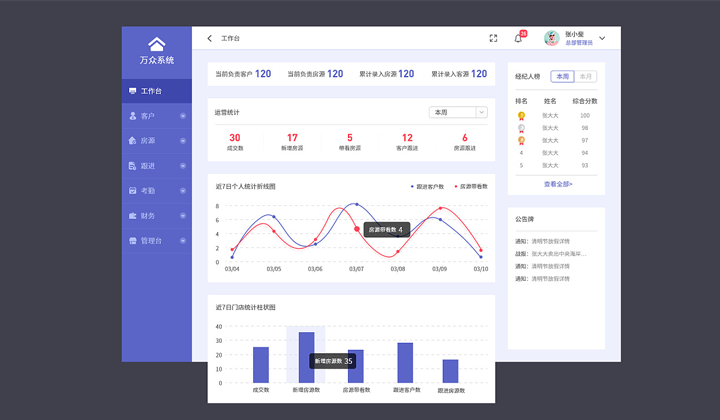
Task: Open the 战报 announcement entry
Action: tap(551, 253)
